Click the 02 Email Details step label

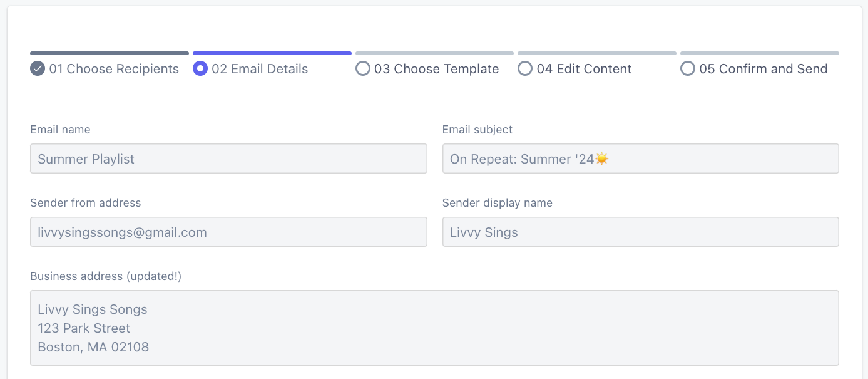point(260,69)
